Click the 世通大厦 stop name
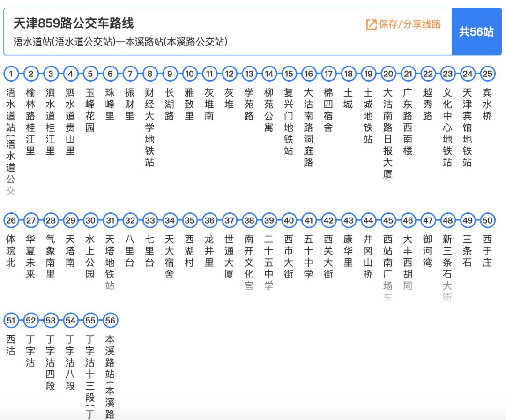Image resolution: width=506 pixels, height=420 pixels. point(229,256)
